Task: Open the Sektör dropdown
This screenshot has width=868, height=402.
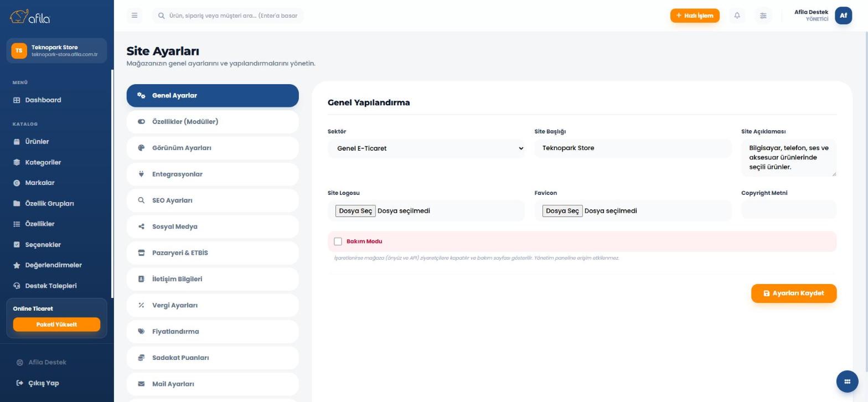Action: 426,148
